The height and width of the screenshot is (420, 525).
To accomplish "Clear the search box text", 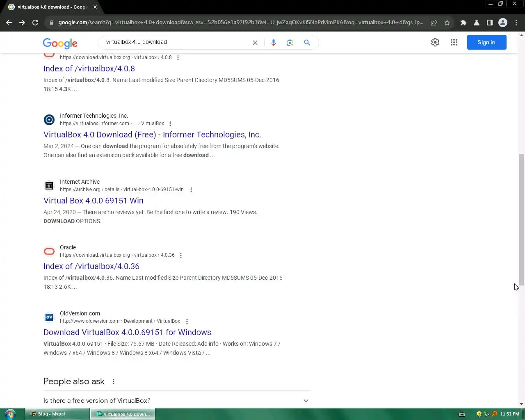I will [x=255, y=43].
